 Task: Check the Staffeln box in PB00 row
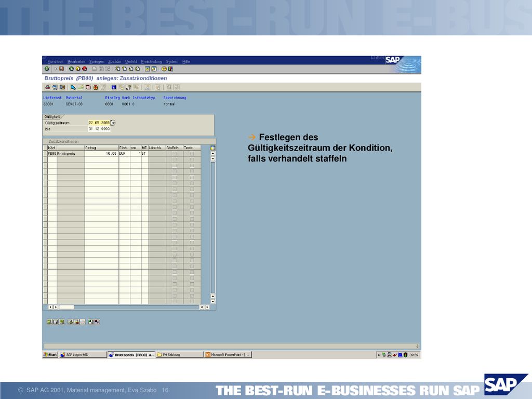[x=175, y=154]
